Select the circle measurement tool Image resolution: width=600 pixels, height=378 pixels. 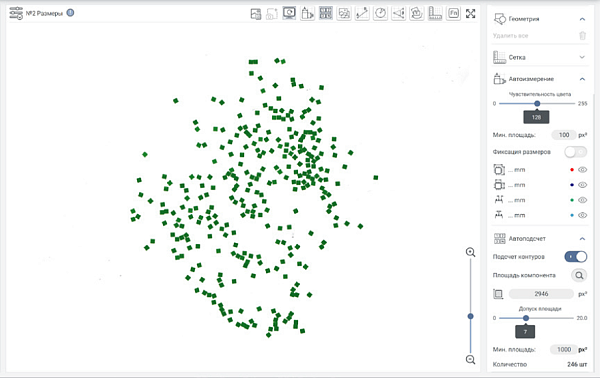coord(380,14)
